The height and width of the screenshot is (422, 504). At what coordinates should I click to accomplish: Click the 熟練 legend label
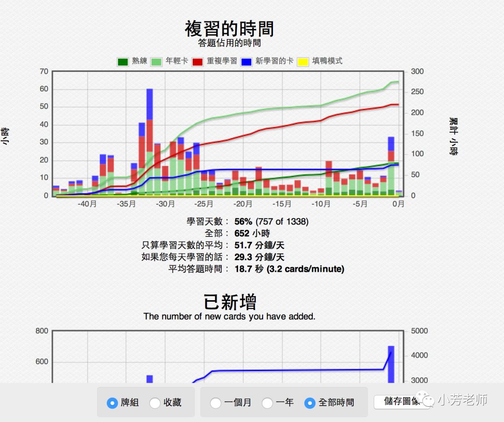click(140, 61)
